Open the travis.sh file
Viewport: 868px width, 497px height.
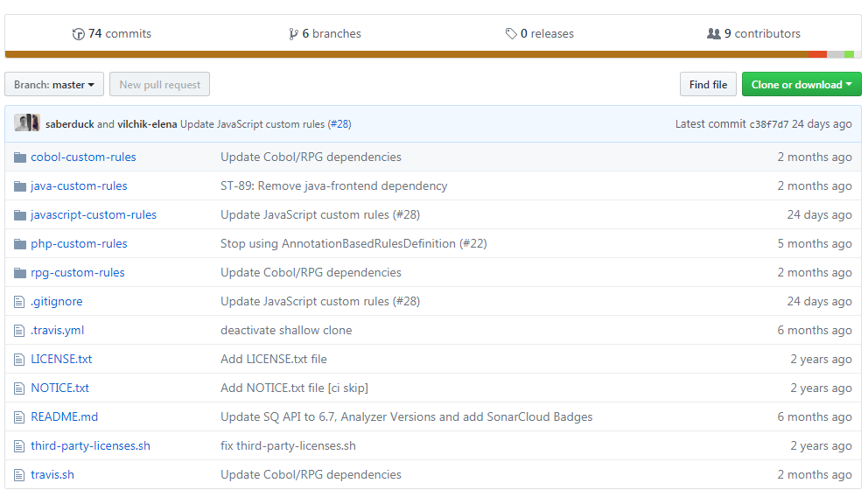[52, 474]
